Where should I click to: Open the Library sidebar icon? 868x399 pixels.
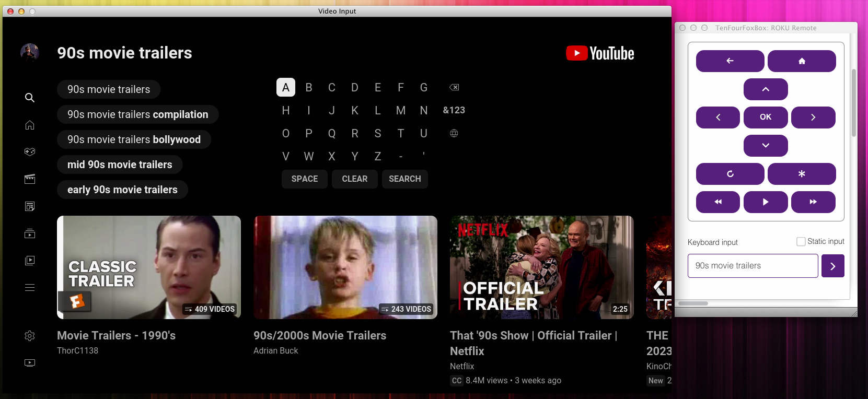point(30,261)
